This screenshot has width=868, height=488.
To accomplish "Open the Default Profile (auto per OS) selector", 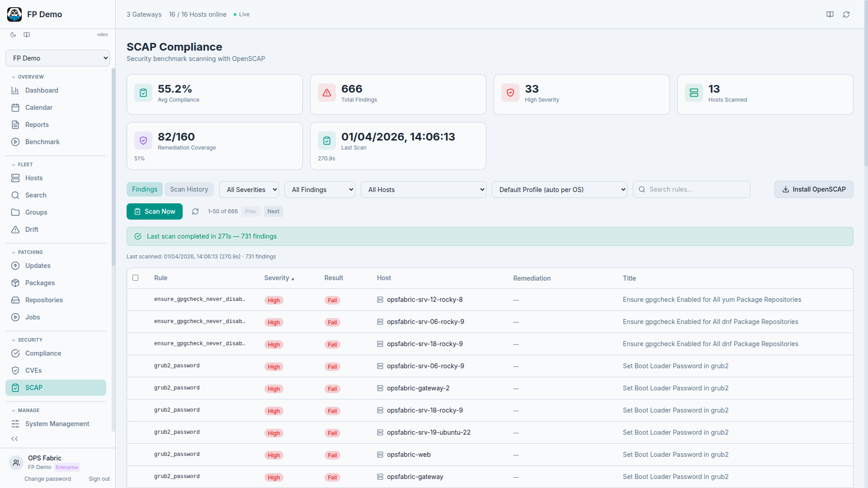I will 560,189.
